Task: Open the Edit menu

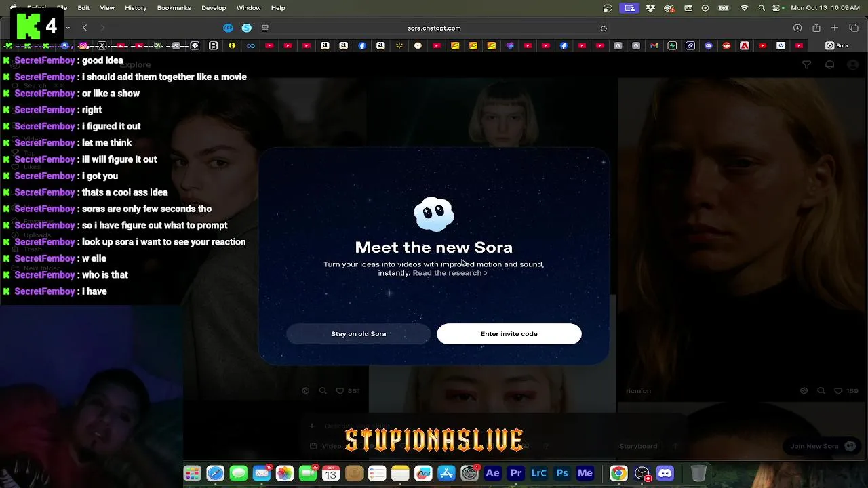Action: pyautogui.click(x=83, y=8)
